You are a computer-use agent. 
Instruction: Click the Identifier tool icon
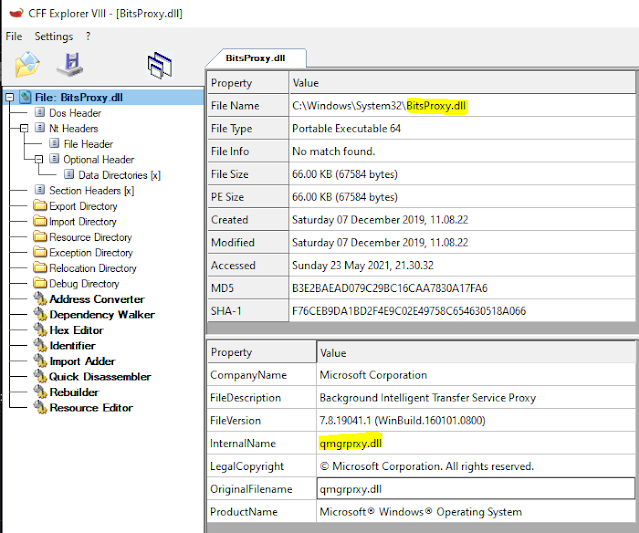click(40, 345)
